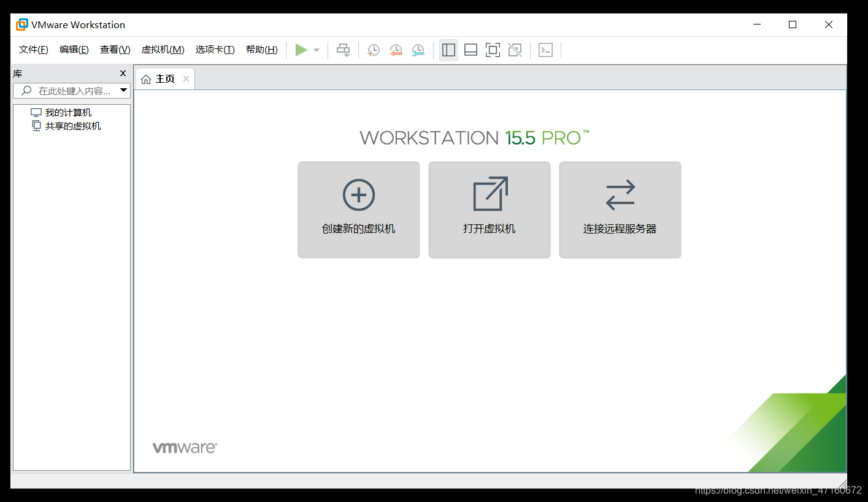Viewport: 868px width, 502px height.
Task: Open the 选项卡(T) menu
Action: [x=215, y=50]
